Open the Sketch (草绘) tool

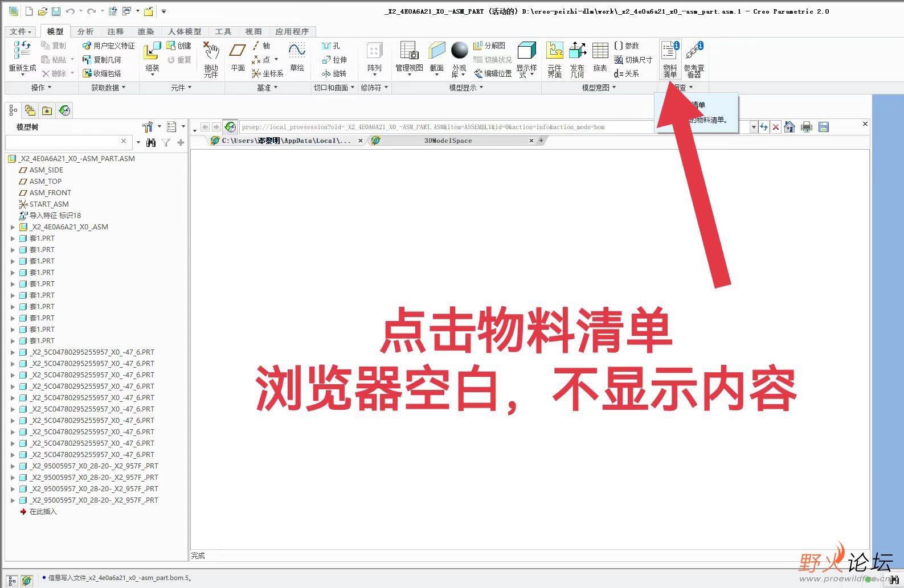coord(297,57)
